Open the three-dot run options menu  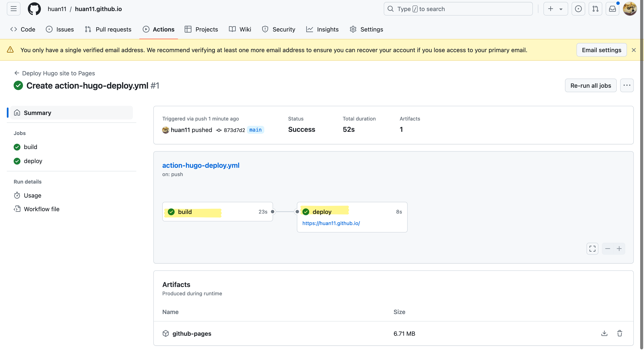(x=627, y=86)
